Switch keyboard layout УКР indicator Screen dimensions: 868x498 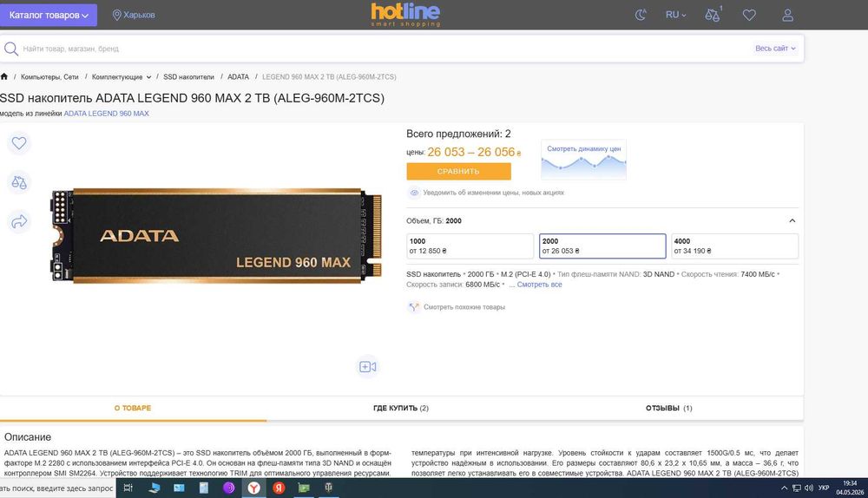coord(824,488)
